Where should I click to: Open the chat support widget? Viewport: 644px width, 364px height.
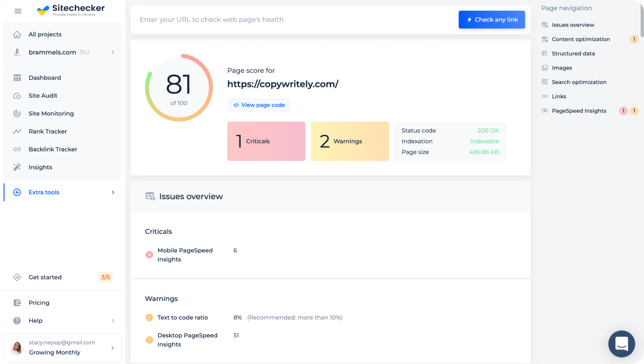point(621,344)
